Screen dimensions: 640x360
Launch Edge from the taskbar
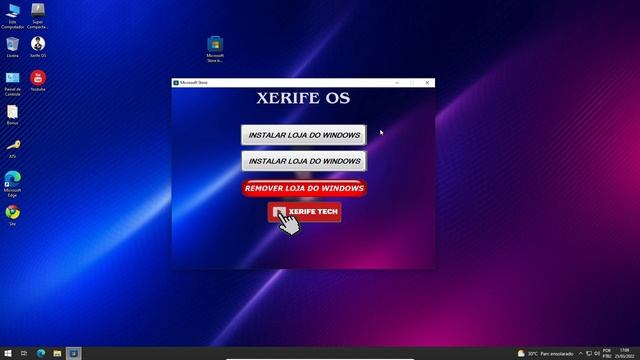click(x=41, y=353)
